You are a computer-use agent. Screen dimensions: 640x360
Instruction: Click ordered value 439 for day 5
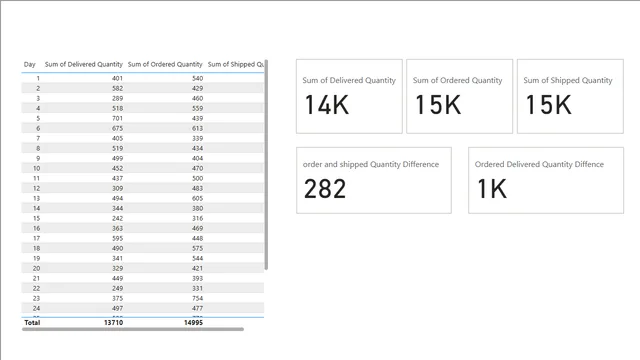(x=198, y=118)
